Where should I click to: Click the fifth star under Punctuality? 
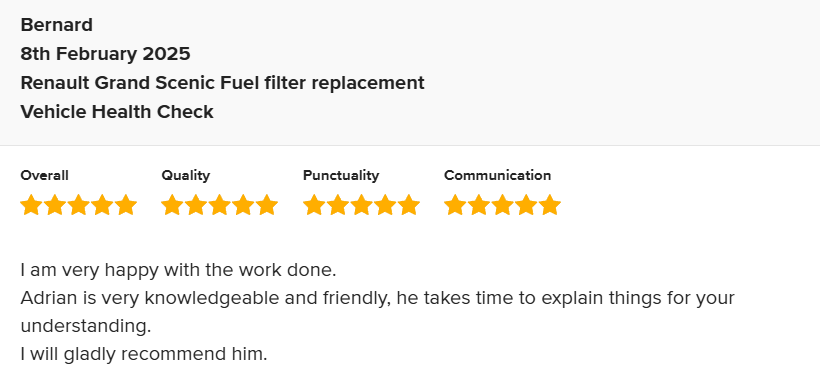(409, 205)
